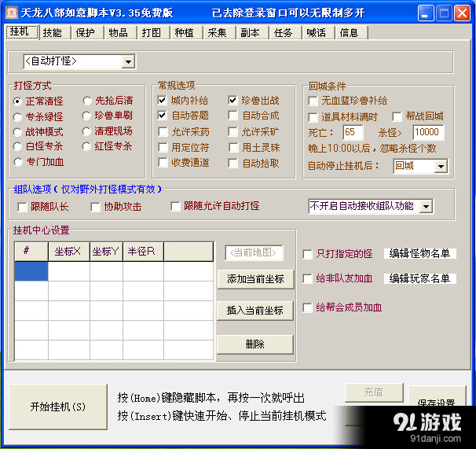Check the 允许采矿 option
The width and height of the screenshot is (476, 449).
coord(233,132)
